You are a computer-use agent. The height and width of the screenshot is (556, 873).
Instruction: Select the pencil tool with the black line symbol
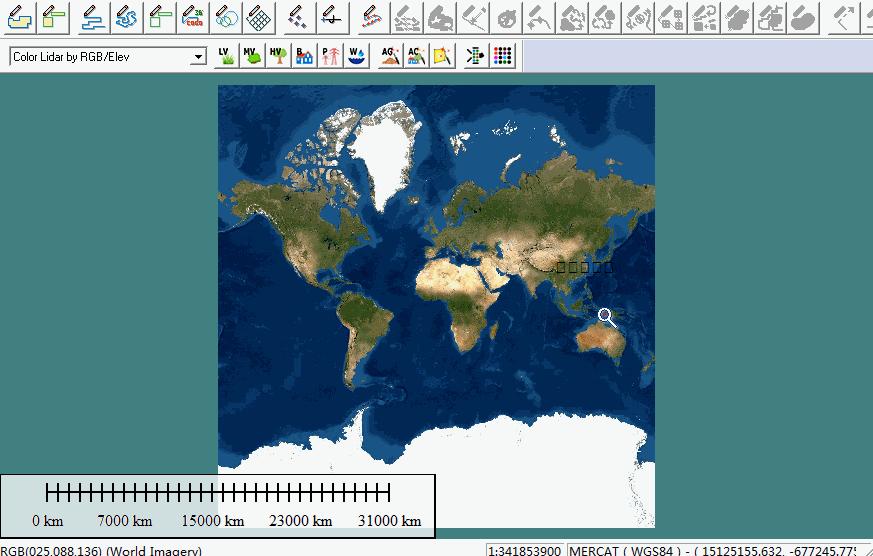(332, 17)
